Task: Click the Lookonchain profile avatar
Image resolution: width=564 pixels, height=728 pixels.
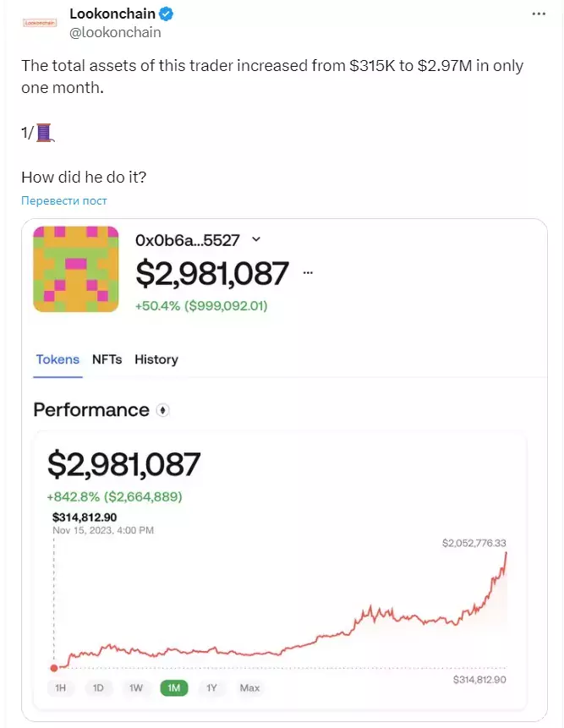Action: click(x=40, y=22)
